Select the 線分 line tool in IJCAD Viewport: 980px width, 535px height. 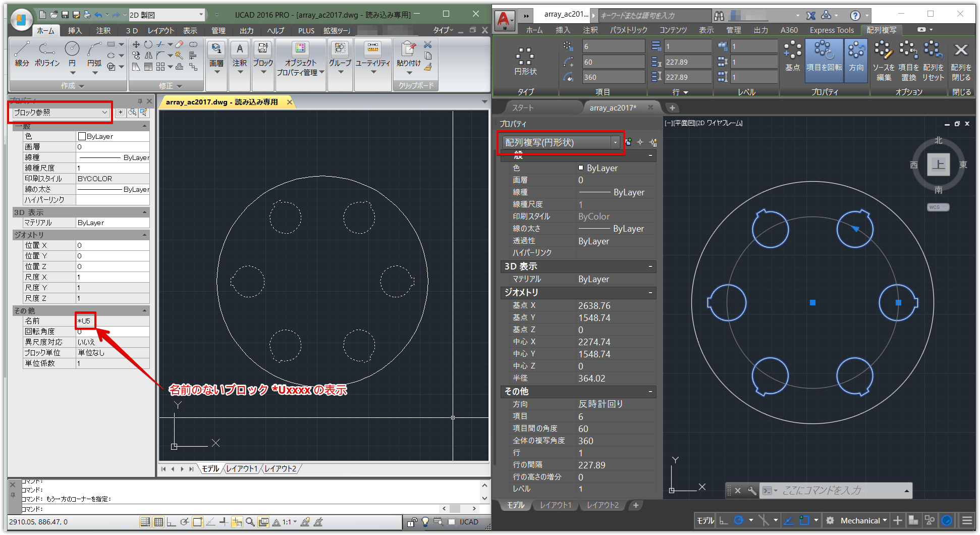point(22,54)
